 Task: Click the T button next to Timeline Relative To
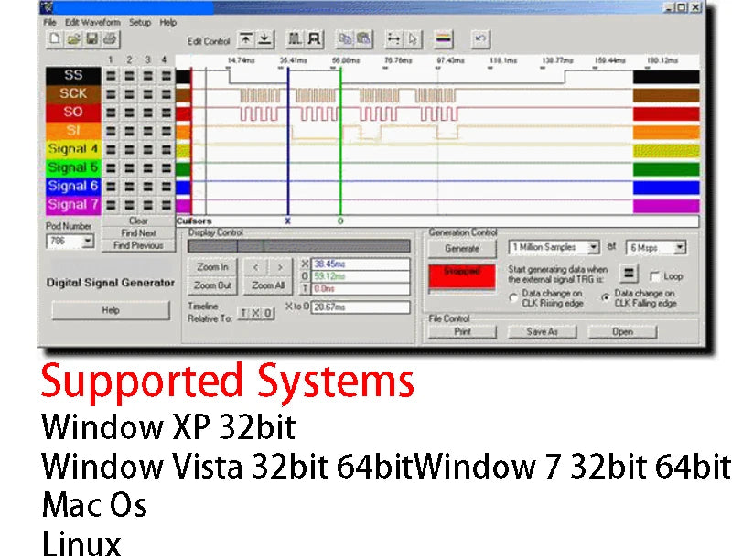[x=243, y=314]
